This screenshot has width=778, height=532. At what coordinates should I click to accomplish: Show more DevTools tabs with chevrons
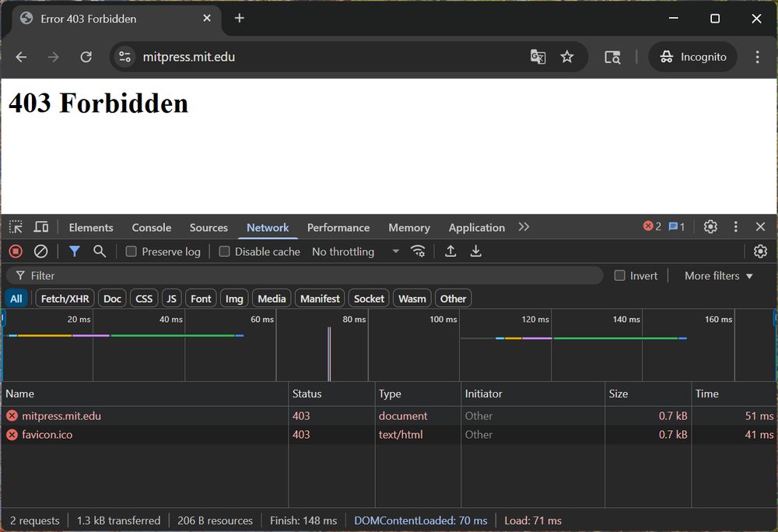pos(524,227)
